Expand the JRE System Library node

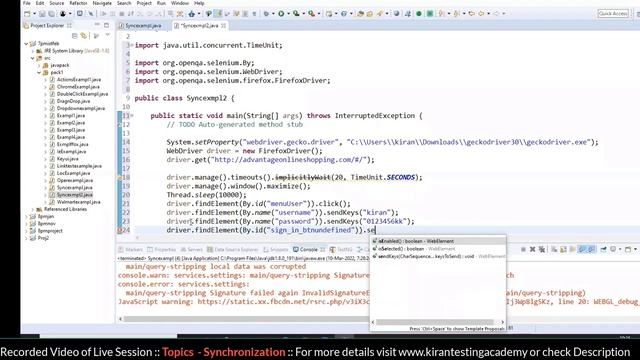click(33, 51)
